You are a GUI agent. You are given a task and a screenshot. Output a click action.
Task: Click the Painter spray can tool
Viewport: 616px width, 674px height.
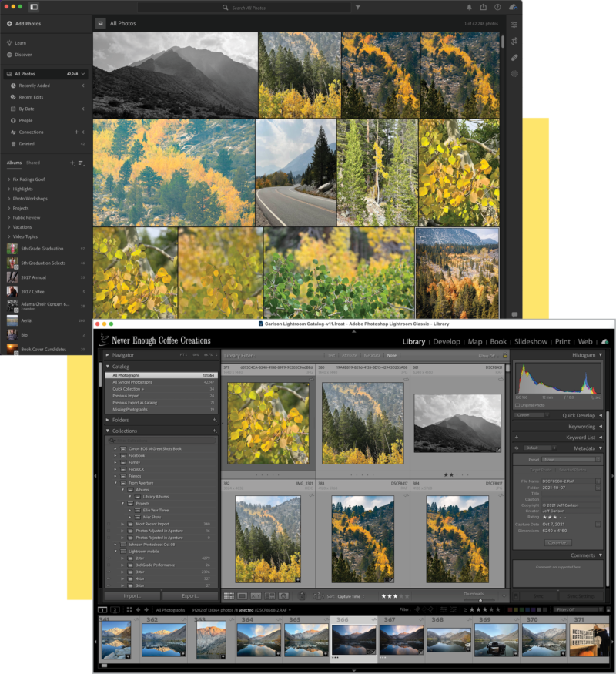coord(302,595)
